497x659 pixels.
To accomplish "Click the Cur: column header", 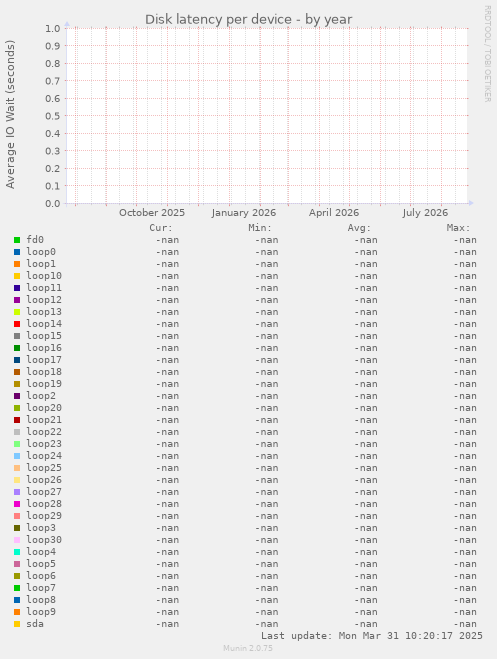I will coord(161,228).
